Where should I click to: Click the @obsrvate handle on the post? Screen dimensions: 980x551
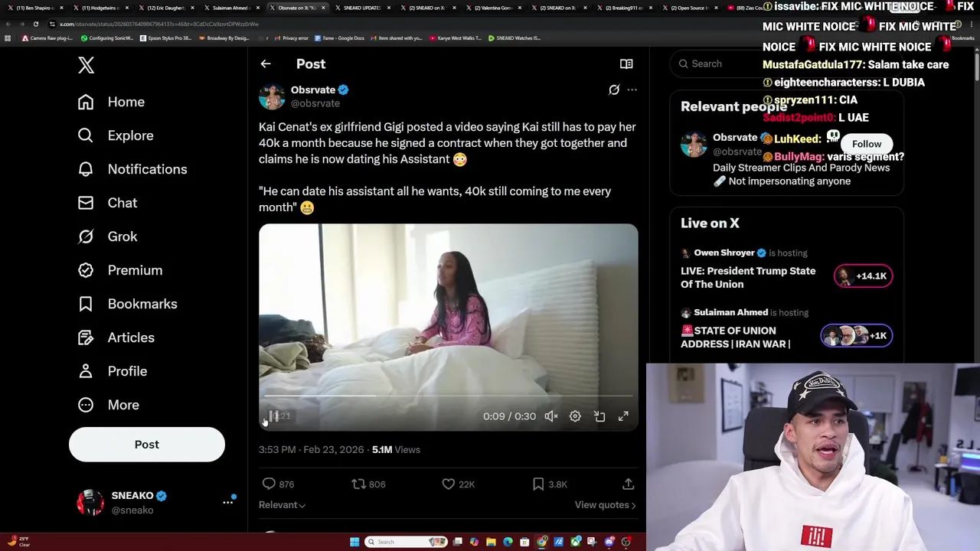click(x=315, y=103)
